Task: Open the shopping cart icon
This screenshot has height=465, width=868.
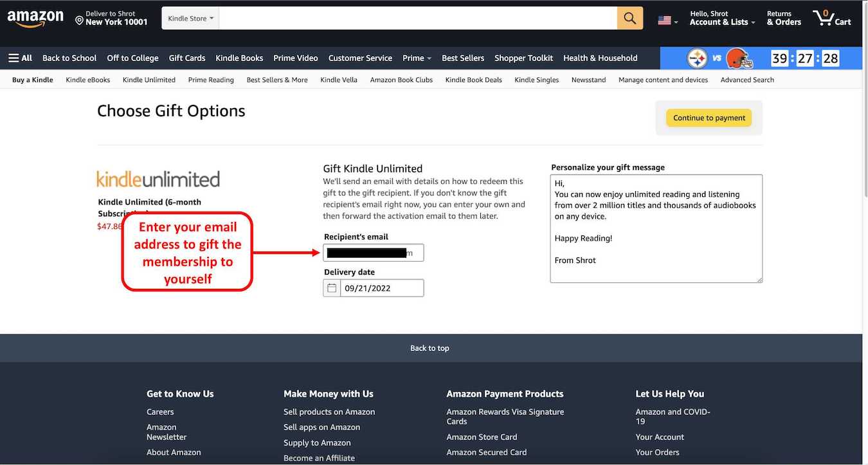Action: tap(831, 18)
